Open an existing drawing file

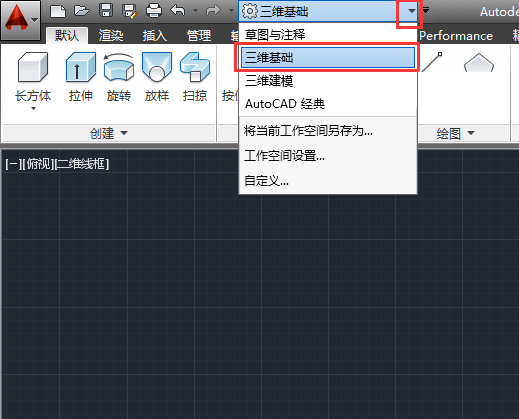click(81, 11)
